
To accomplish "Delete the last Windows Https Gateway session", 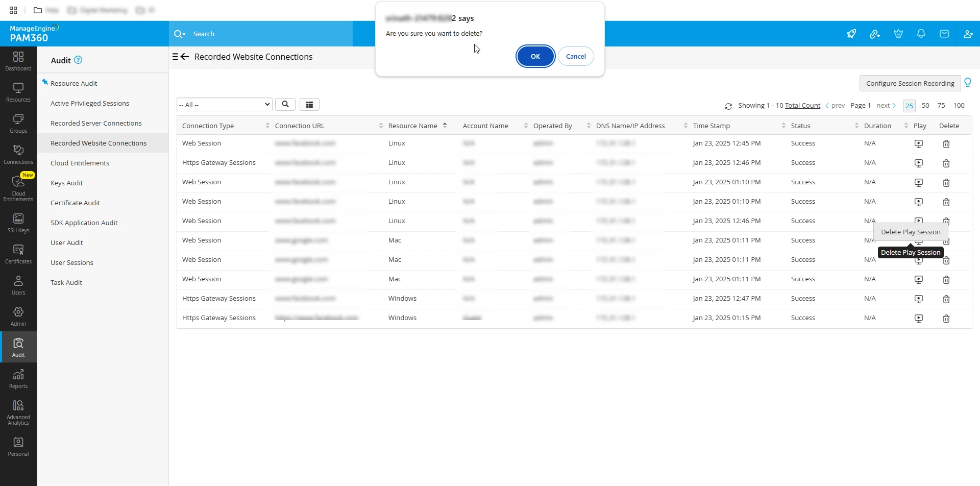I will [946, 319].
